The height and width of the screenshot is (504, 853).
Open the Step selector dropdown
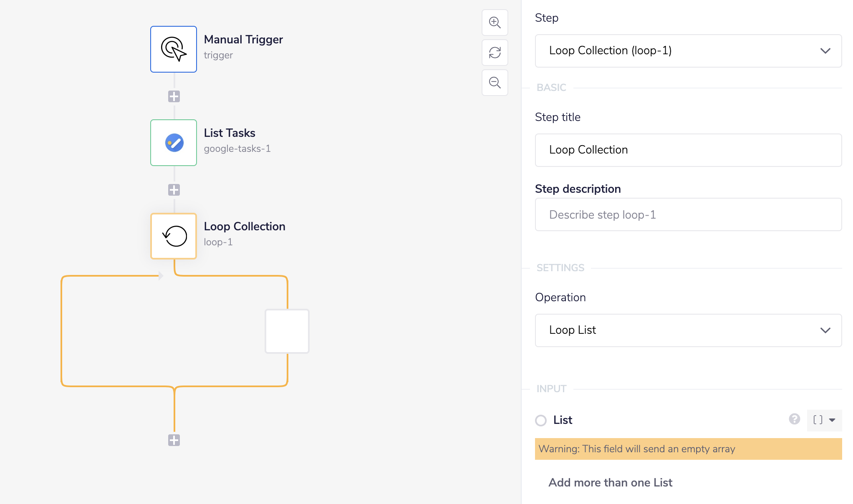click(688, 50)
